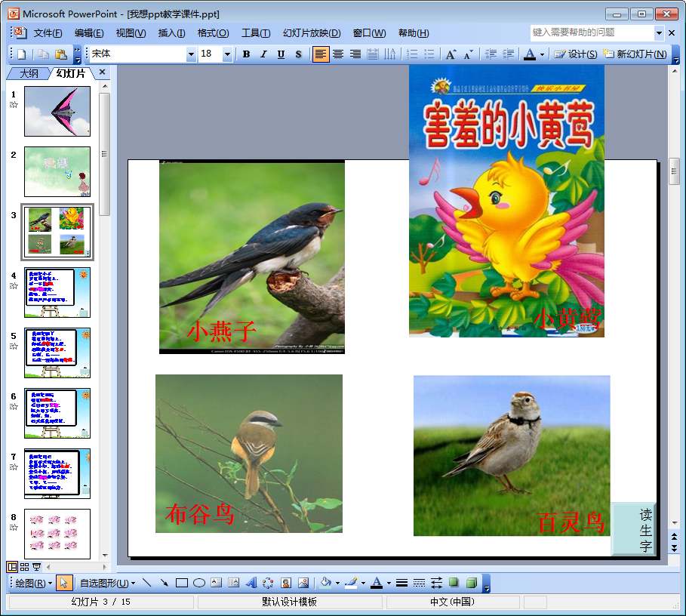Open help question box dropdown arrow
The image size is (686, 616).
[x=659, y=32]
